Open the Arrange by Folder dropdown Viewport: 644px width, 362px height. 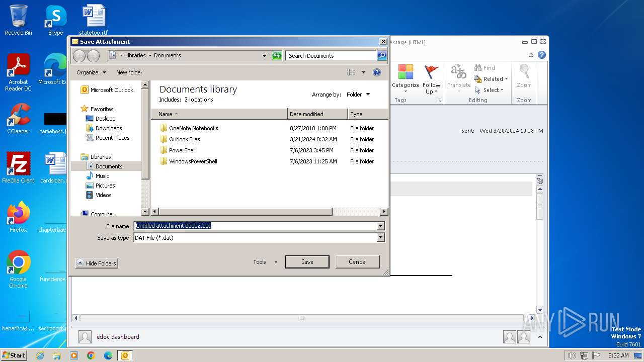358,95
